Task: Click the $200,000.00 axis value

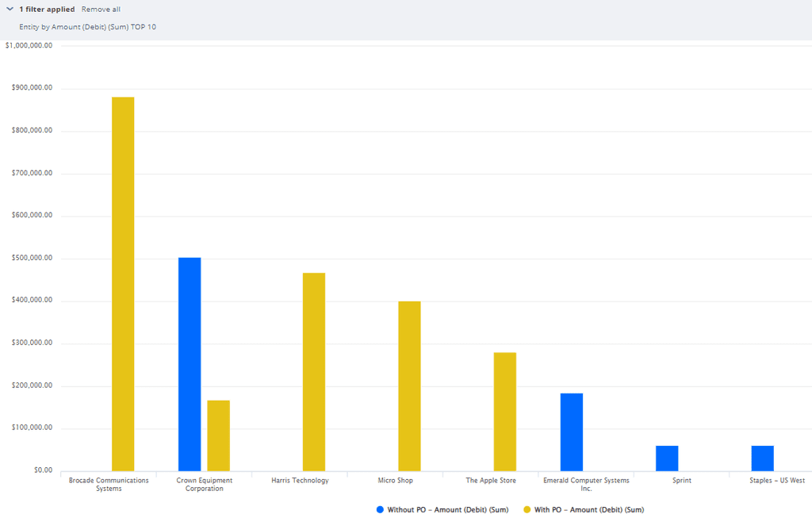Action: (x=32, y=385)
